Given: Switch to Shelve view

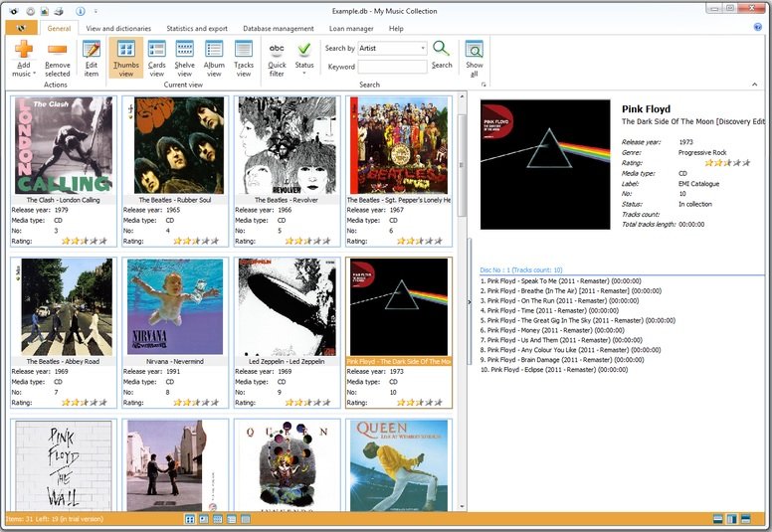Looking at the screenshot, I should [185, 58].
